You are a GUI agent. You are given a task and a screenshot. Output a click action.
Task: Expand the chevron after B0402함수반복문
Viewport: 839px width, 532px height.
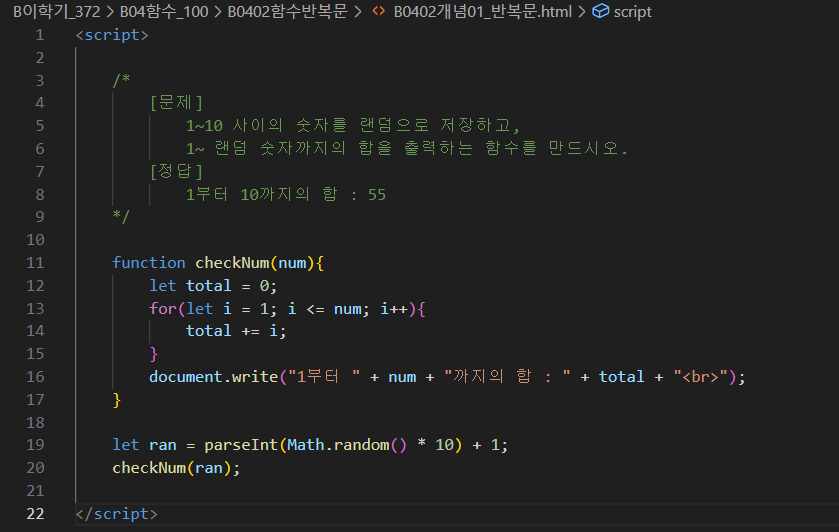[x=357, y=11]
